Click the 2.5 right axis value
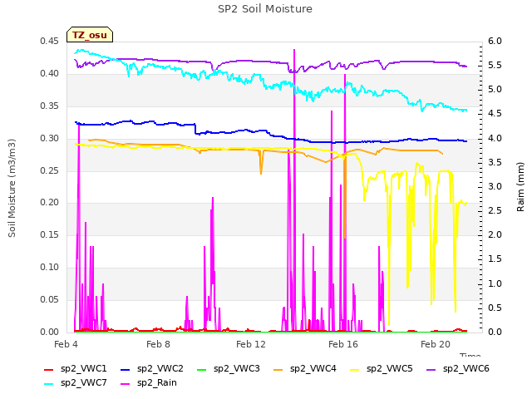Screen dimensions: 532x399 pyautogui.click(x=495, y=210)
